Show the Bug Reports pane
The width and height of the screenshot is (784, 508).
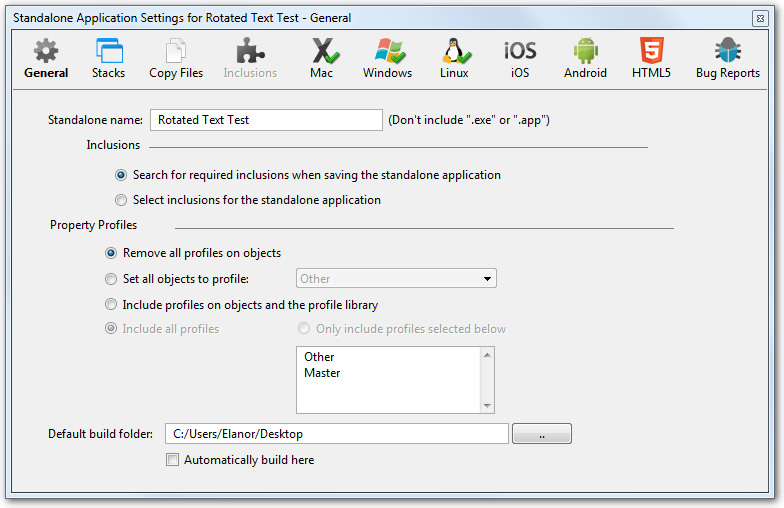(727, 58)
